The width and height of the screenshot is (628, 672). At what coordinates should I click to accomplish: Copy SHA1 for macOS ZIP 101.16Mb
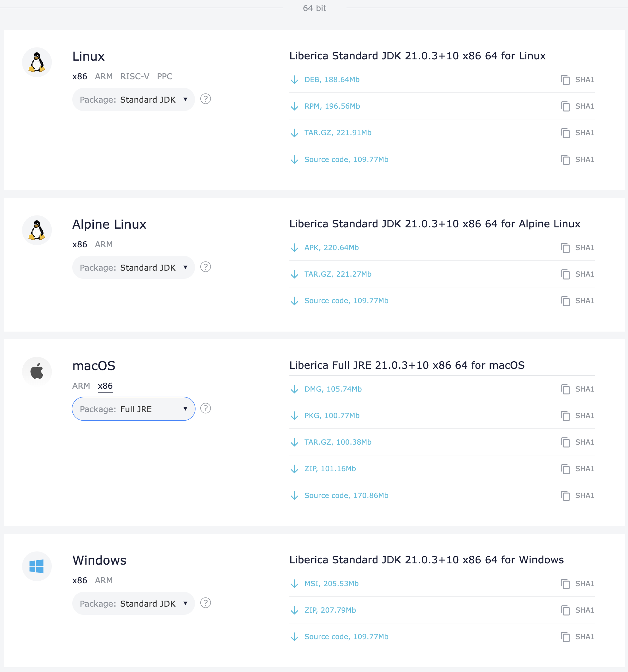pos(577,469)
